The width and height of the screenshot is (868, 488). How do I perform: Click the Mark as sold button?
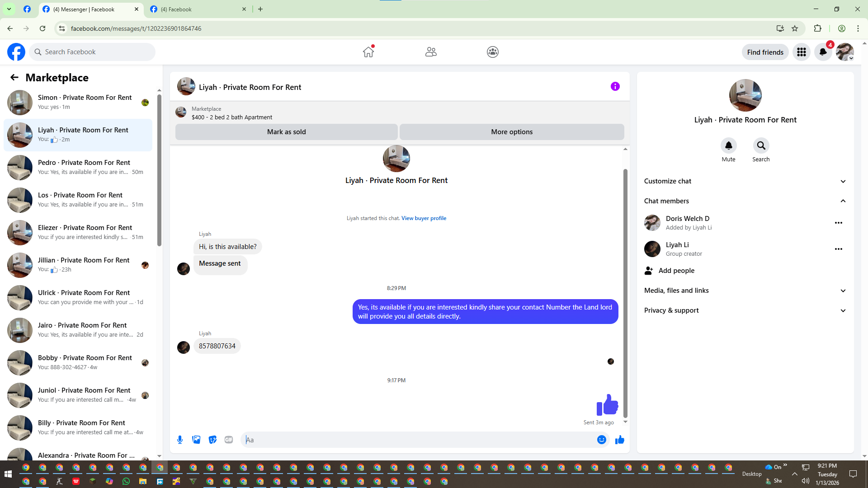tap(286, 132)
